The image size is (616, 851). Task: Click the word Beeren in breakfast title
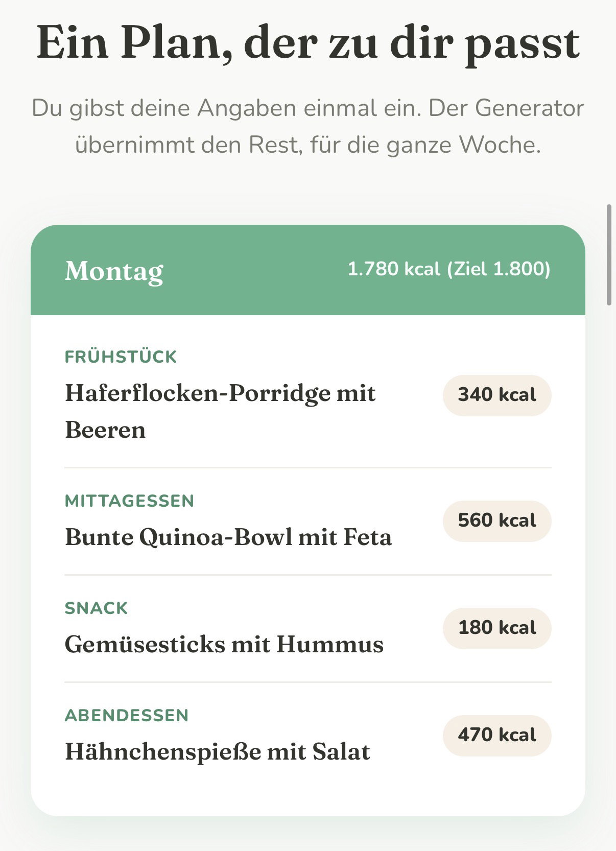click(105, 430)
